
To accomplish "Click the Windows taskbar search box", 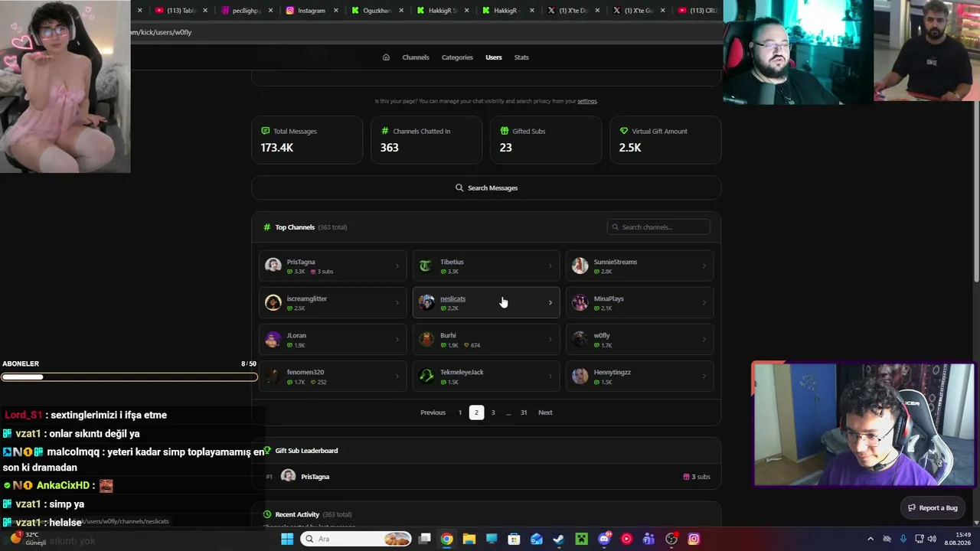I will [x=355, y=539].
